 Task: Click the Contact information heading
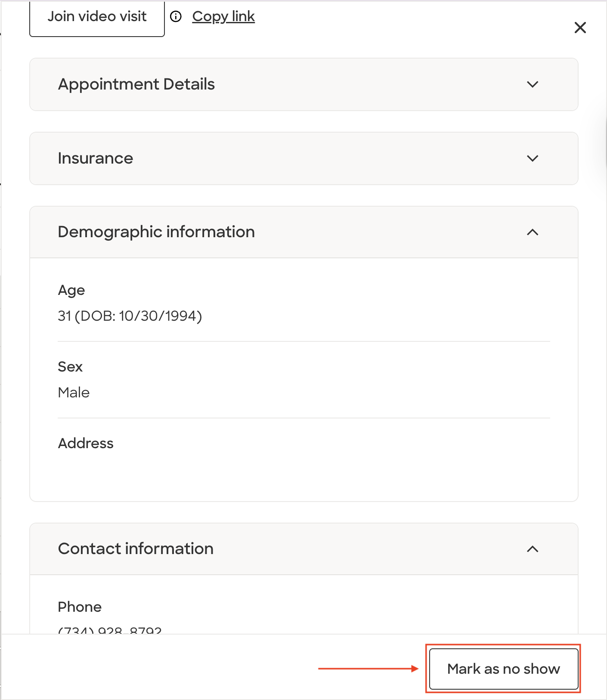coord(136,549)
